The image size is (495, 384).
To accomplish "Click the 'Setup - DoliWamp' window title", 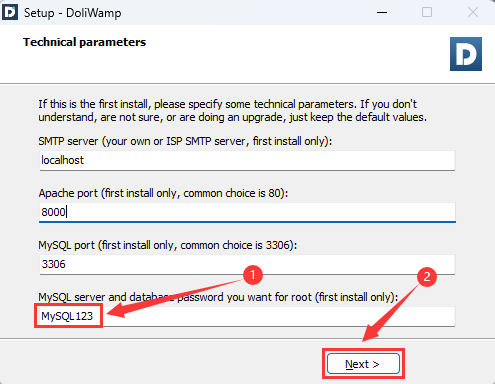I will [72, 13].
